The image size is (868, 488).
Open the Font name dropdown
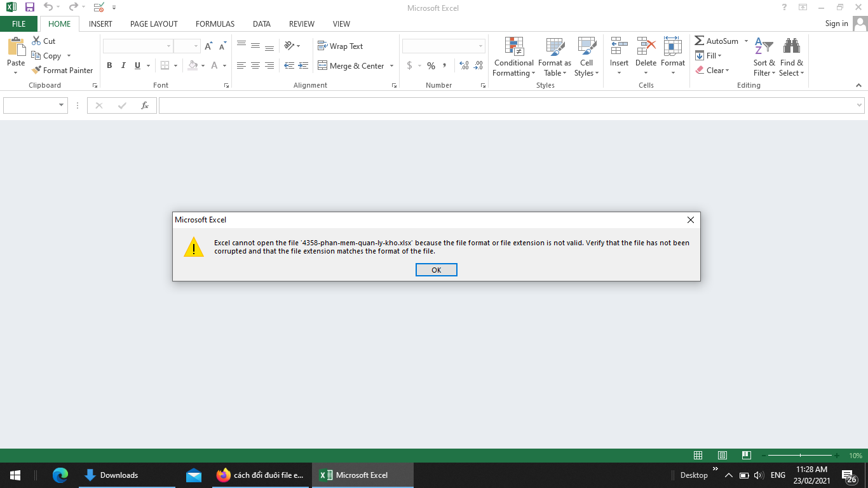[x=168, y=46]
